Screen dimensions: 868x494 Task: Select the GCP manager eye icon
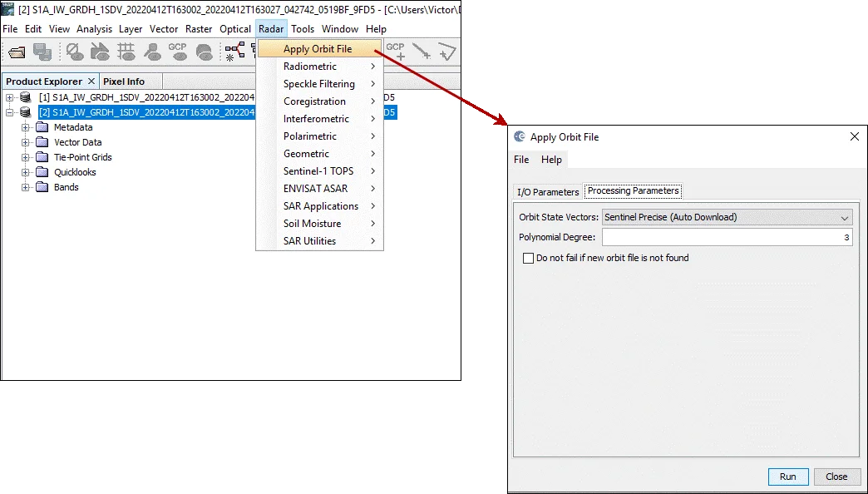[180, 52]
